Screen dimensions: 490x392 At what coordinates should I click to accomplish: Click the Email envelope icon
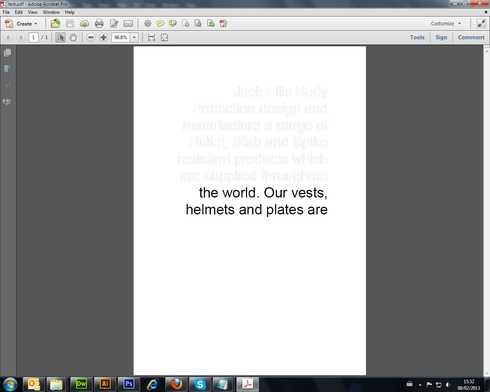coord(128,24)
